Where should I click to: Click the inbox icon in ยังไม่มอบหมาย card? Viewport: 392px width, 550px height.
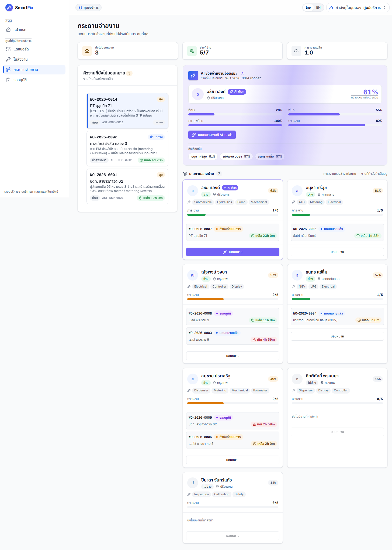click(87, 51)
